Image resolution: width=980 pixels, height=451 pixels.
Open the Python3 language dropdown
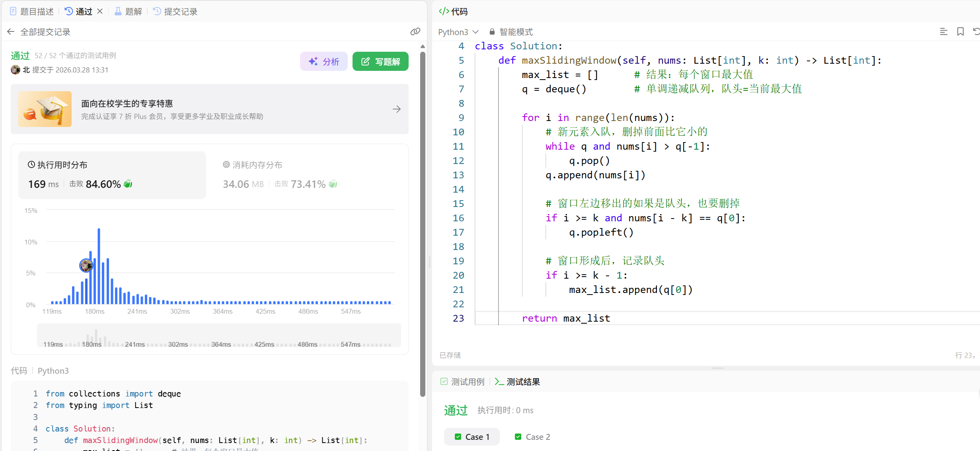[458, 32]
